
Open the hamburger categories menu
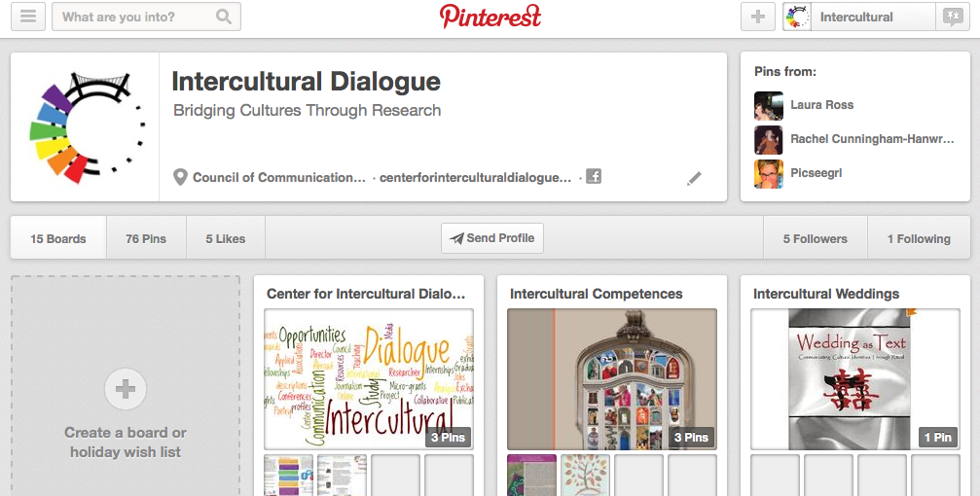click(x=27, y=17)
